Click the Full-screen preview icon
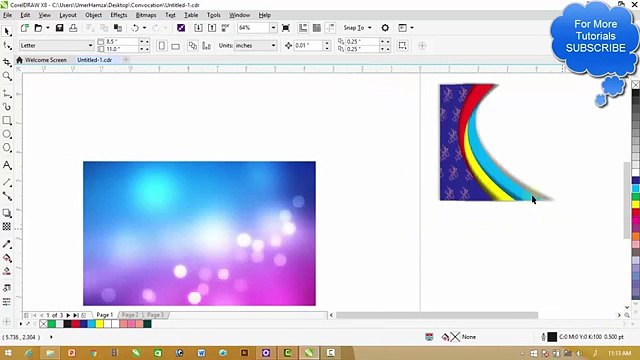Image resolution: width=640 pixels, height=360 pixels. pyautogui.click(x=286, y=28)
